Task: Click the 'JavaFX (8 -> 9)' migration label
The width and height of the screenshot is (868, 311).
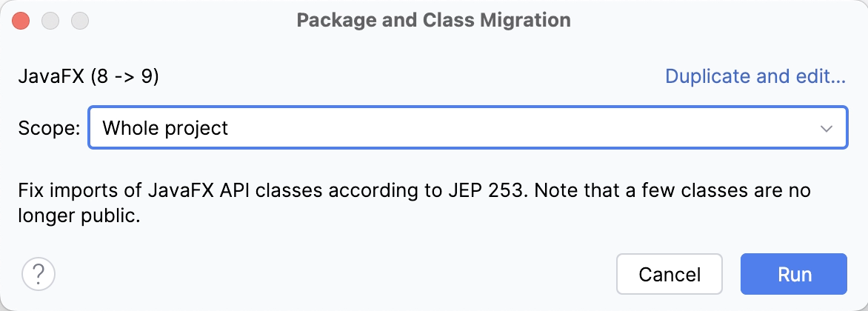Action: (x=89, y=77)
